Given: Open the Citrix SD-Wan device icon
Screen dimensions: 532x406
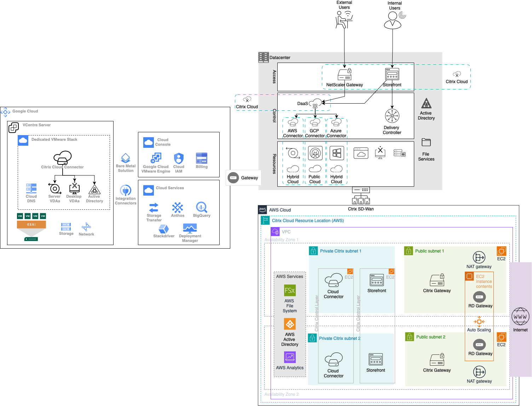Looking at the screenshot, I should [x=360, y=195].
